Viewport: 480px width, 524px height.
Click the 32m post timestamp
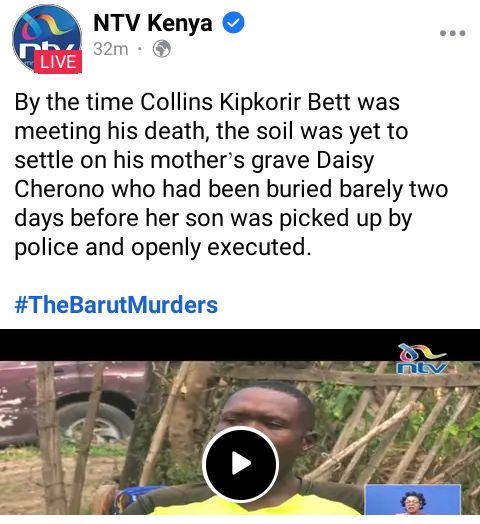pos(111,49)
